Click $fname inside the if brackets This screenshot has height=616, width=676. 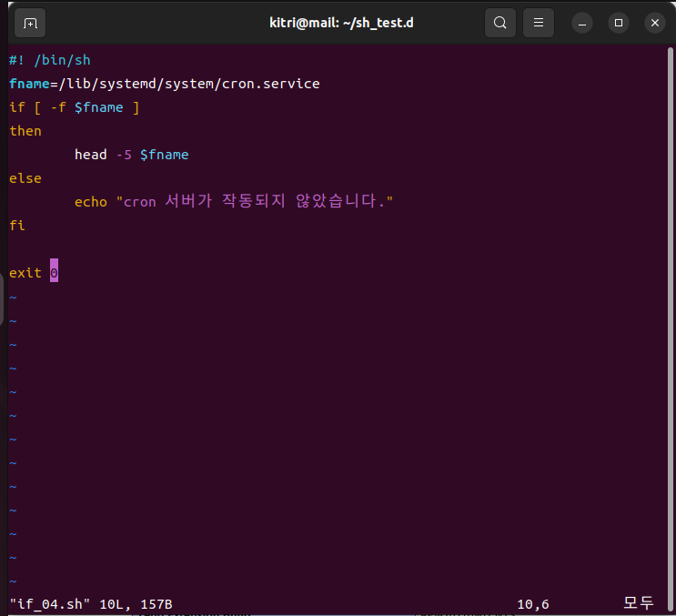click(x=99, y=107)
